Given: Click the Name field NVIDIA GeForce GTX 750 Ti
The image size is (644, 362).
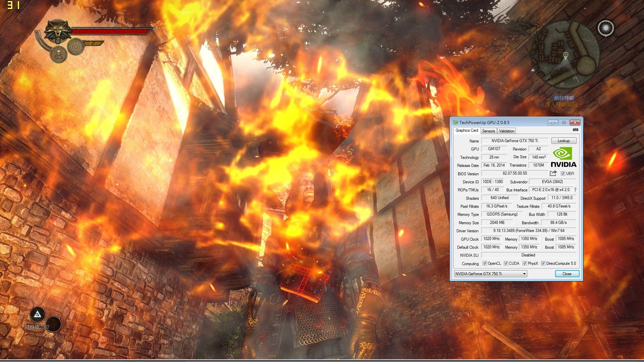Looking at the screenshot, I should point(515,141).
